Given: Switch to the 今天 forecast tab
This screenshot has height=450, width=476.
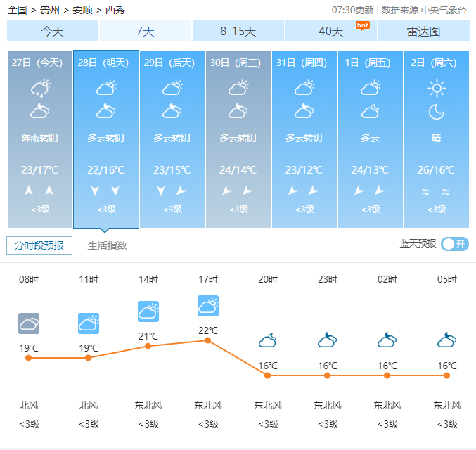Looking at the screenshot, I should pos(52,31).
